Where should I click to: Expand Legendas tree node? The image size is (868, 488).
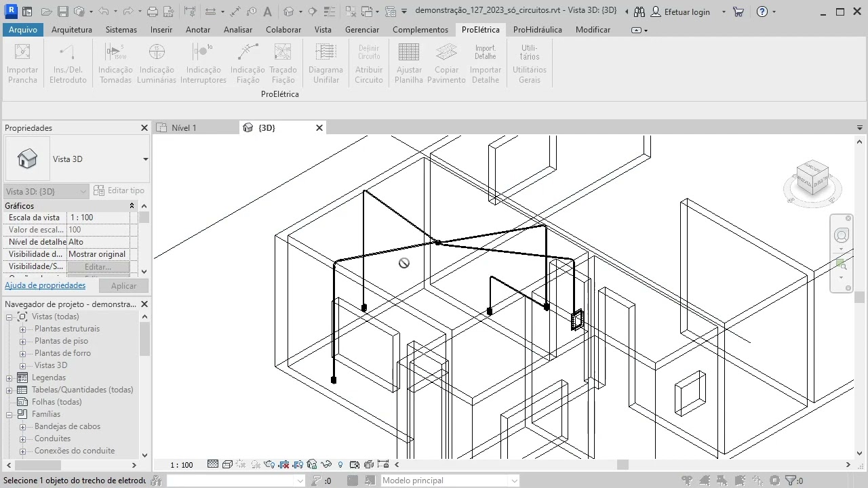click(x=9, y=378)
